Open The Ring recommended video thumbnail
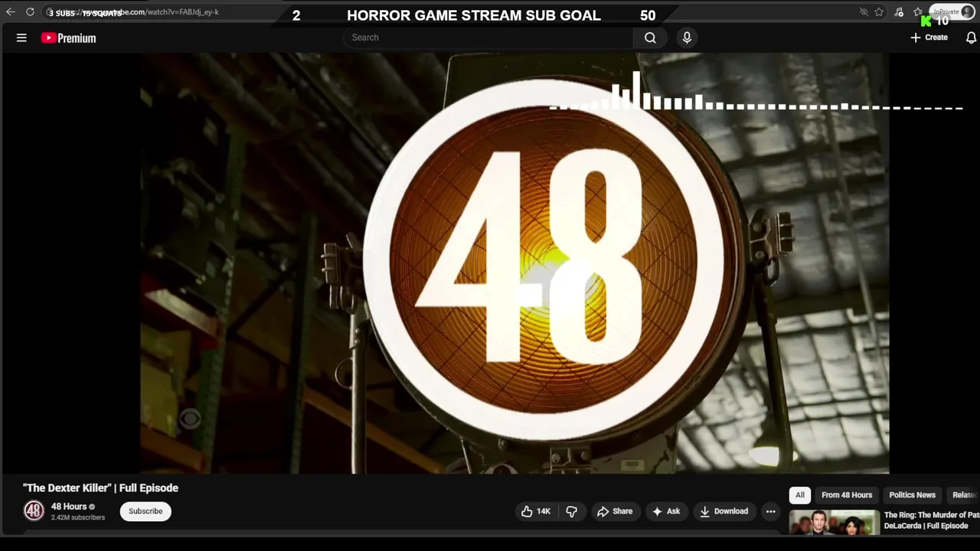980x551 pixels. point(834,523)
